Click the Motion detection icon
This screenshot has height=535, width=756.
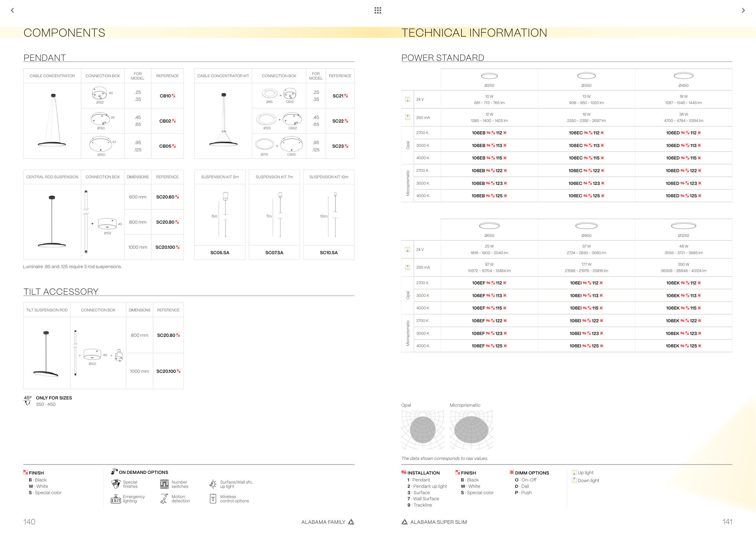tap(164, 499)
